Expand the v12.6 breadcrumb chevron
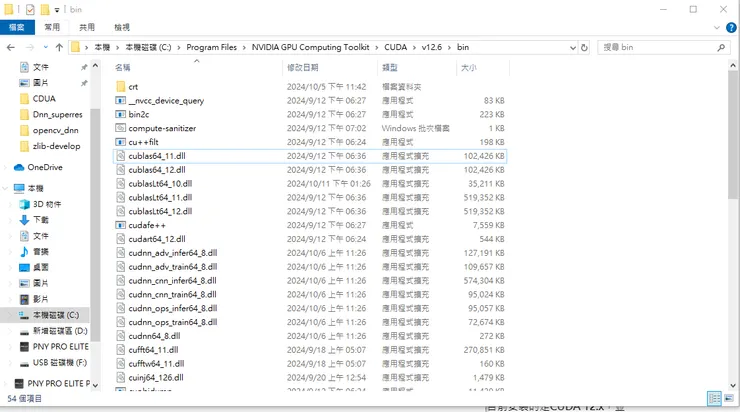This screenshot has width=740, height=412. 449,47
